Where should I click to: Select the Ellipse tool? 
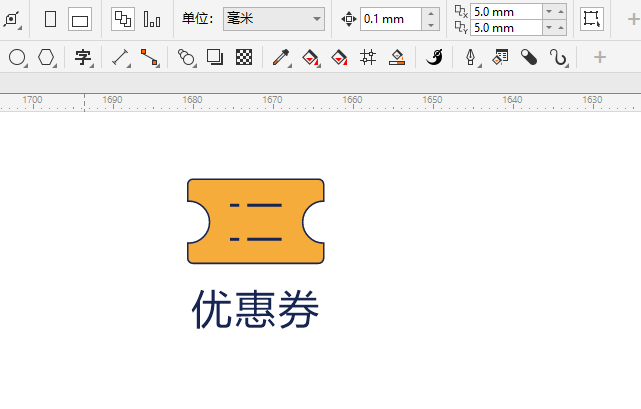coord(17,57)
